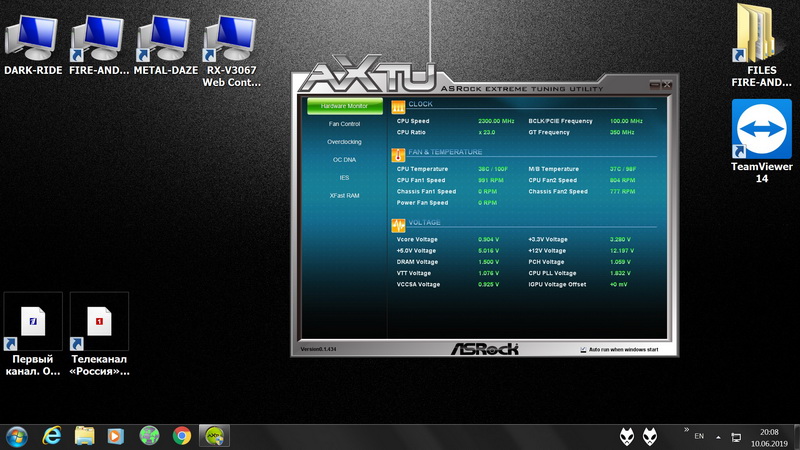Click the Fan & Temperature thermometer icon
This screenshot has height=450, width=800.
398,155
